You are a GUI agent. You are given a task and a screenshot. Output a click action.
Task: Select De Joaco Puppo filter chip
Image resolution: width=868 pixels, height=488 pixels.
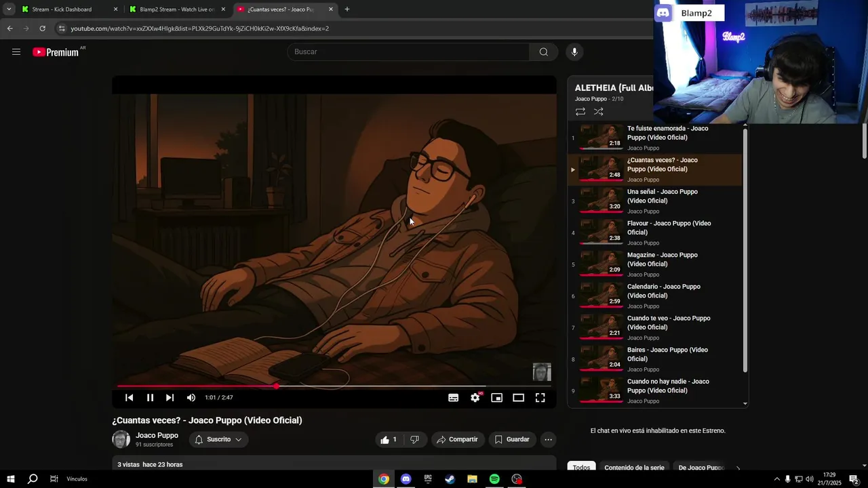(x=701, y=468)
